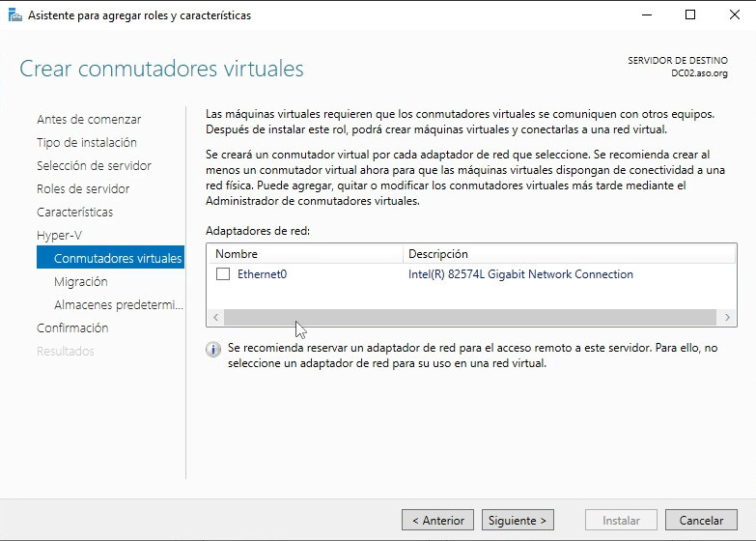Click the wizard icon in title bar
This screenshot has height=541, width=756.
coord(14,14)
